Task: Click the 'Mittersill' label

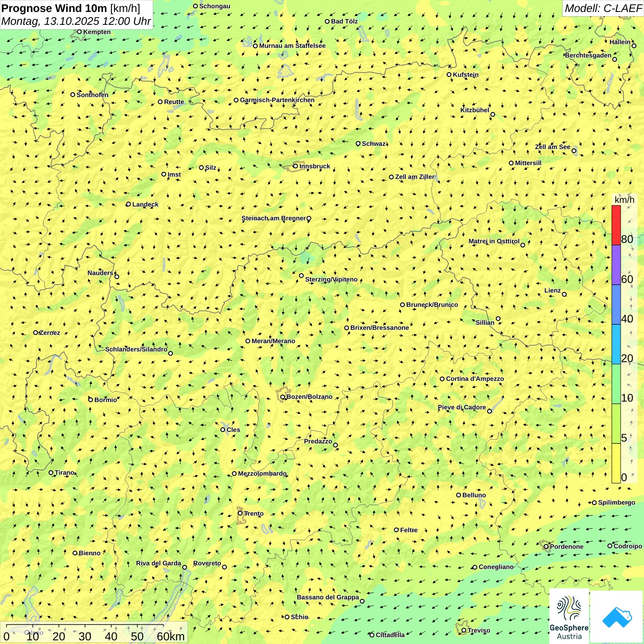Action: click(528, 163)
